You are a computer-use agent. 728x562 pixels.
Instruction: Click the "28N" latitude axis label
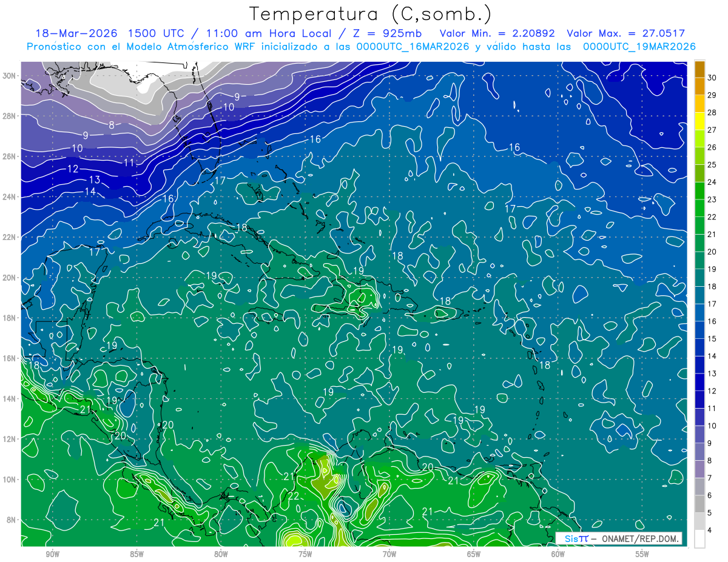10,116
